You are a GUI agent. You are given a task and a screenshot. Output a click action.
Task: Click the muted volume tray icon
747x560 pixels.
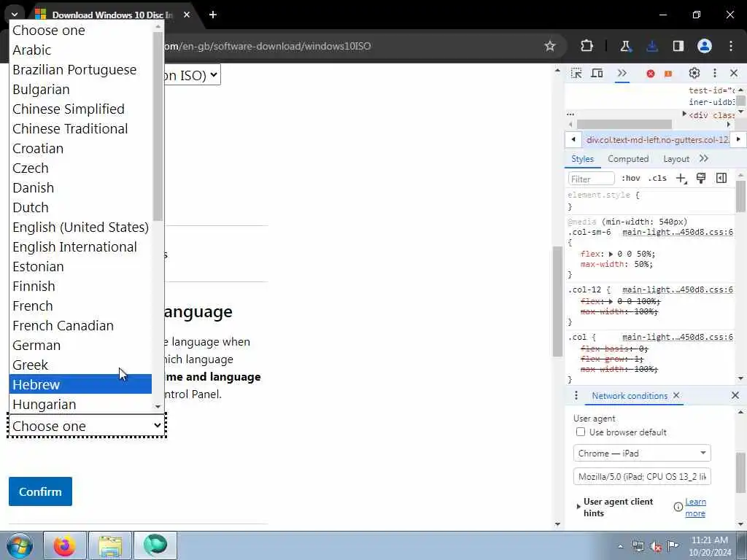(x=656, y=546)
